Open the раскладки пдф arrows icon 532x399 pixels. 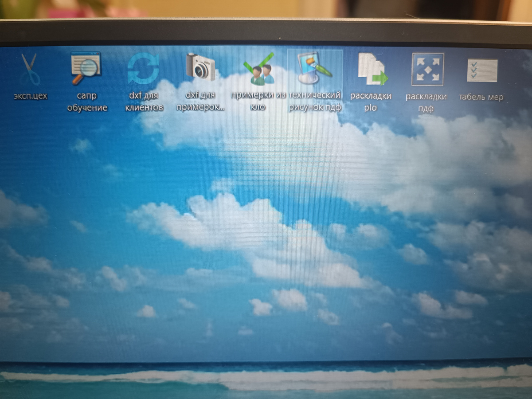427,69
